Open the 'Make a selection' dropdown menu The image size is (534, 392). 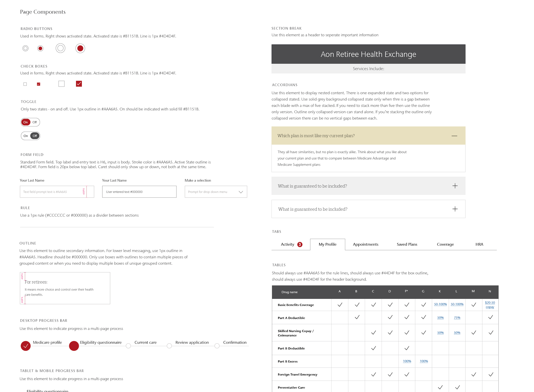click(x=216, y=192)
